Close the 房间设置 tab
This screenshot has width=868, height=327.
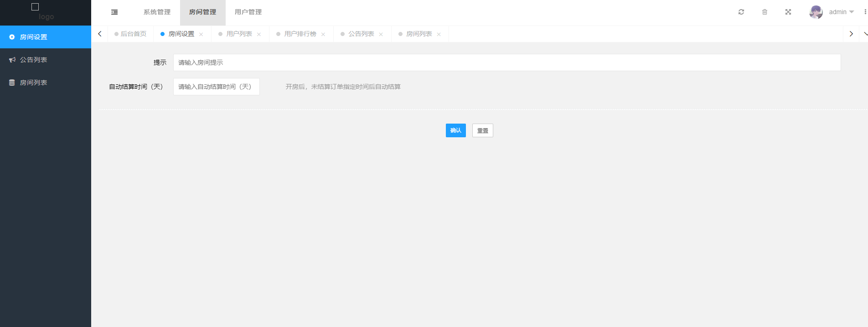201,34
